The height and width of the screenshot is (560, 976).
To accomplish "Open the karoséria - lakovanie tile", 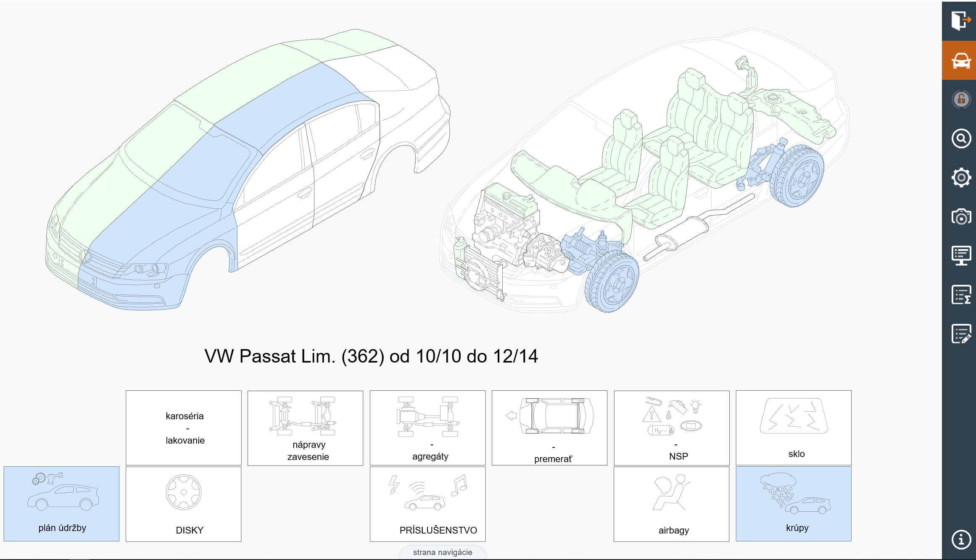I will (x=184, y=428).
